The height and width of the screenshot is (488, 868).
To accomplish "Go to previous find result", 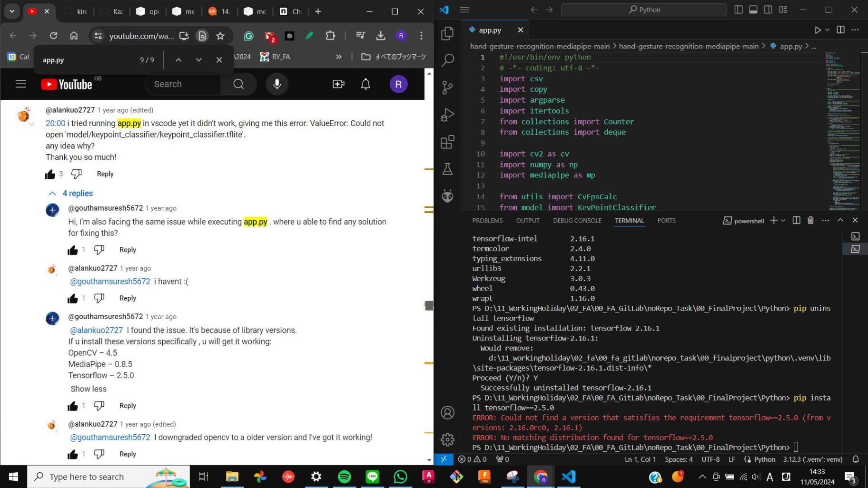I will 178,60.
